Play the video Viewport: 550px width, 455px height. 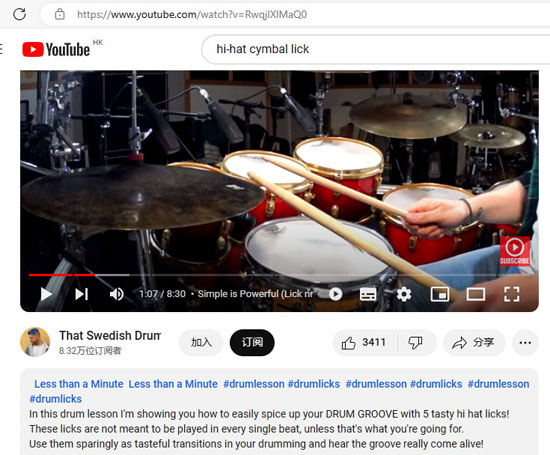click(x=46, y=294)
